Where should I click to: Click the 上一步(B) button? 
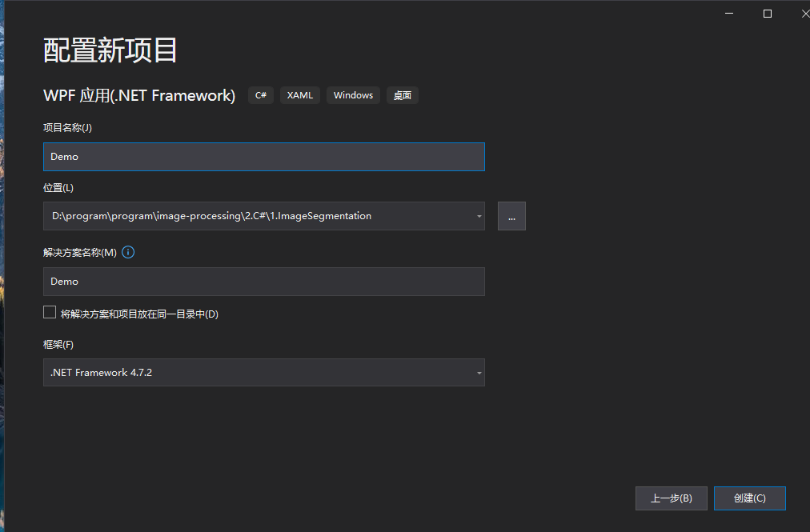click(x=671, y=498)
